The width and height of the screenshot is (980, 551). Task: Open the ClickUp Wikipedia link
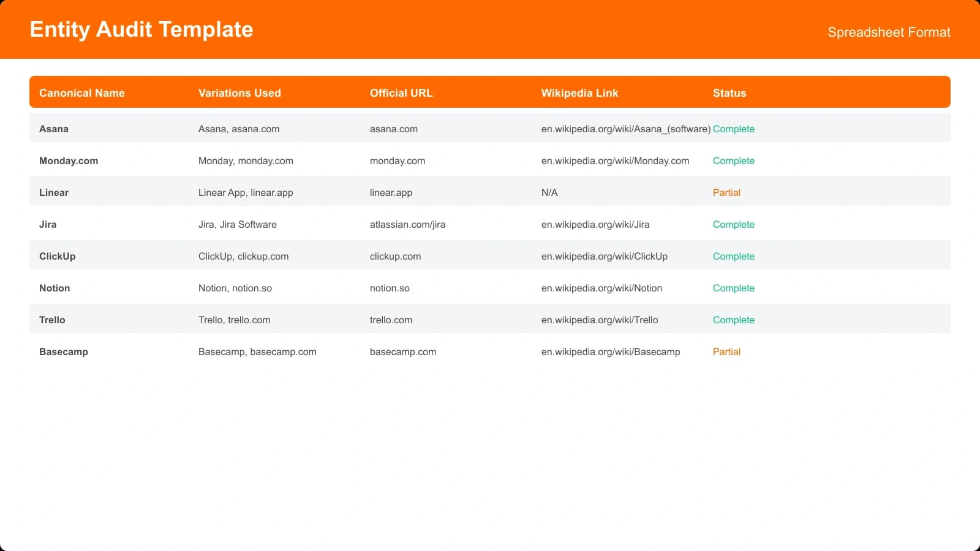[x=605, y=256]
